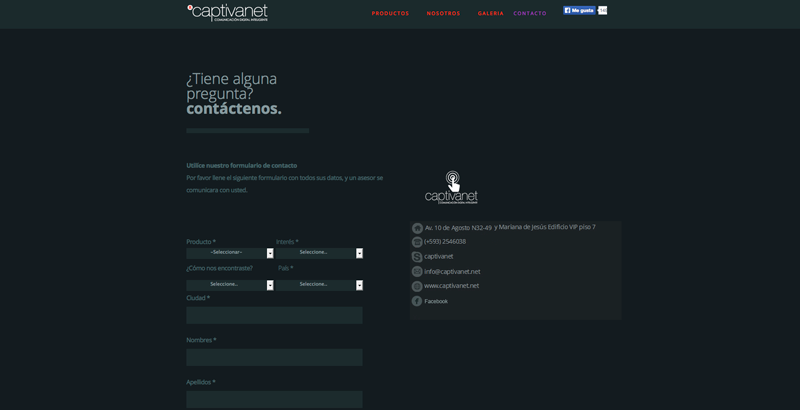Click the home address icon
Image resolution: width=800 pixels, height=410 pixels.
pos(417,228)
